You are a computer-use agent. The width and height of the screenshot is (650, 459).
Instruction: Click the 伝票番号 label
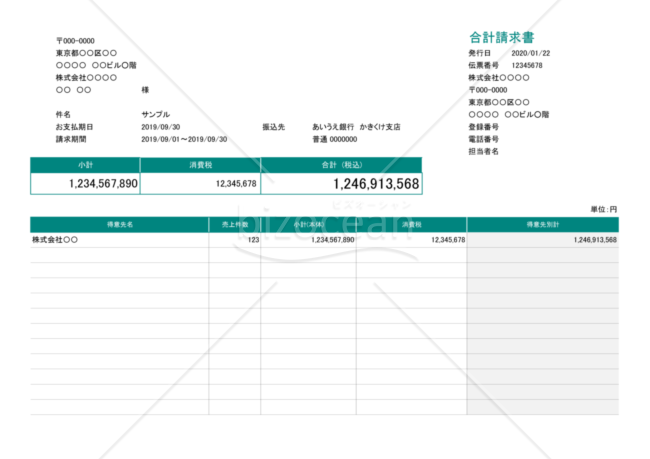[483, 65]
